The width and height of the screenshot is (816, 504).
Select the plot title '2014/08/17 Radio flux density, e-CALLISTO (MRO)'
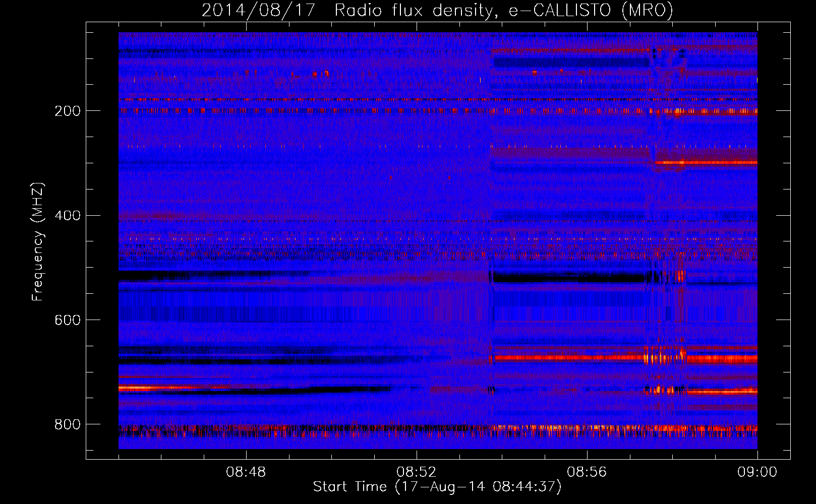437,10
